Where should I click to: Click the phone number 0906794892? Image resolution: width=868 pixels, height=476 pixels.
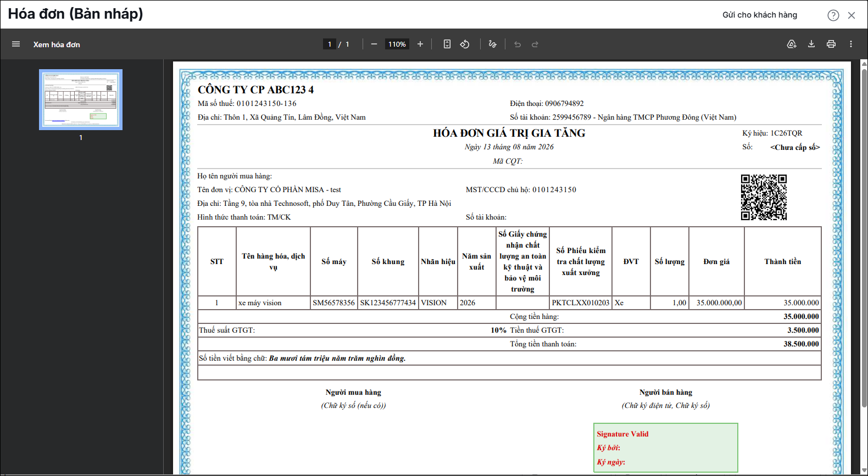[x=564, y=103]
